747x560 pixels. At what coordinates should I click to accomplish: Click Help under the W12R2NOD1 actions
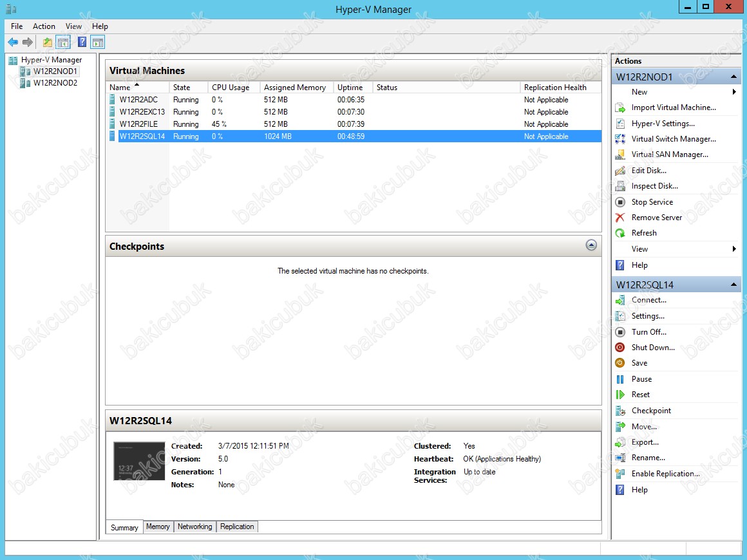639,265
